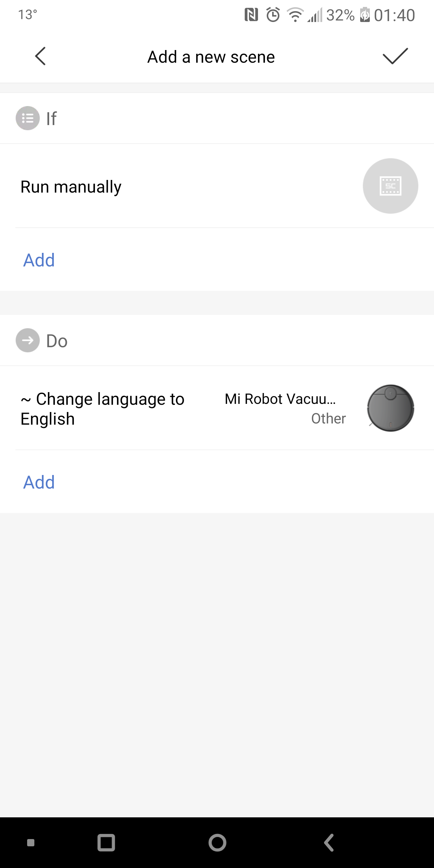Add a new condition under If

tap(39, 260)
